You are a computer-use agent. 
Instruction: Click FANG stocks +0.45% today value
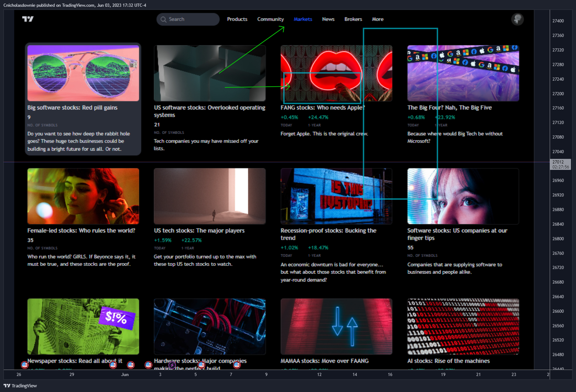289,117
